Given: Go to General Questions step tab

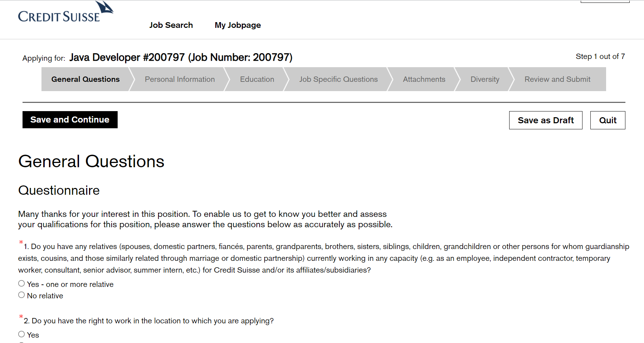Looking at the screenshot, I should [85, 79].
